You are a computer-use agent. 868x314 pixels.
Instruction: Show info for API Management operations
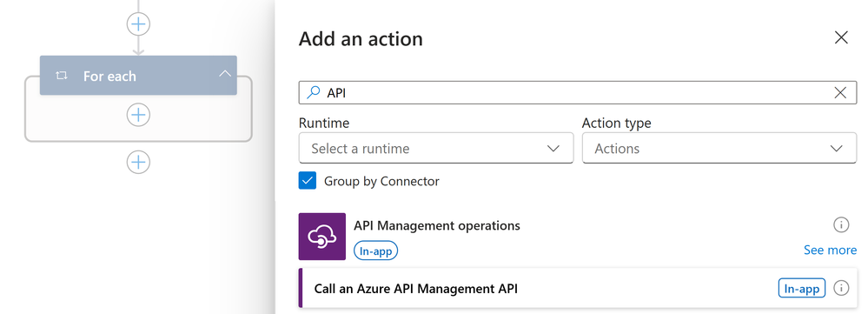841,224
